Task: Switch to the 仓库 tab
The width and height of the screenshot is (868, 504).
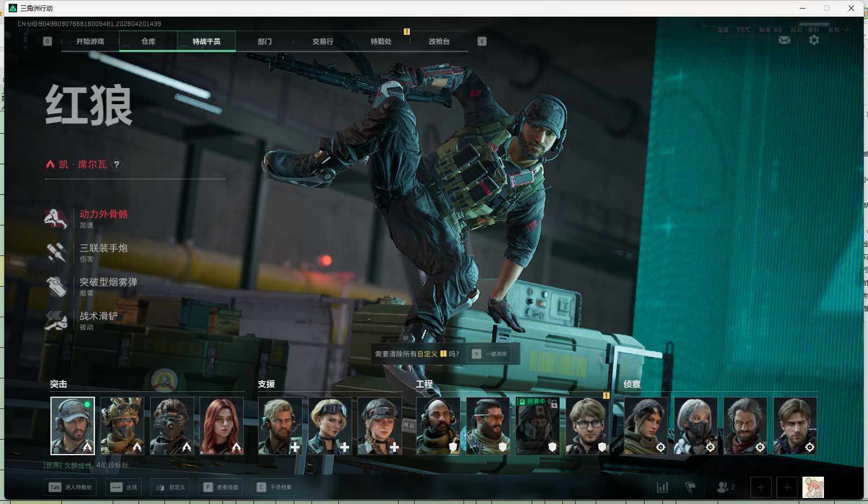Action: pos(148,41)
